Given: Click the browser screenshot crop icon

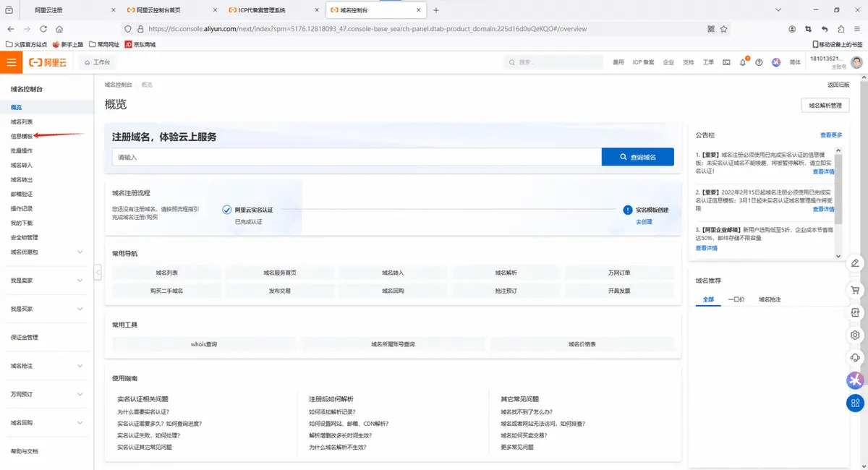Looking at the screenshot, I should coord(809,29).
